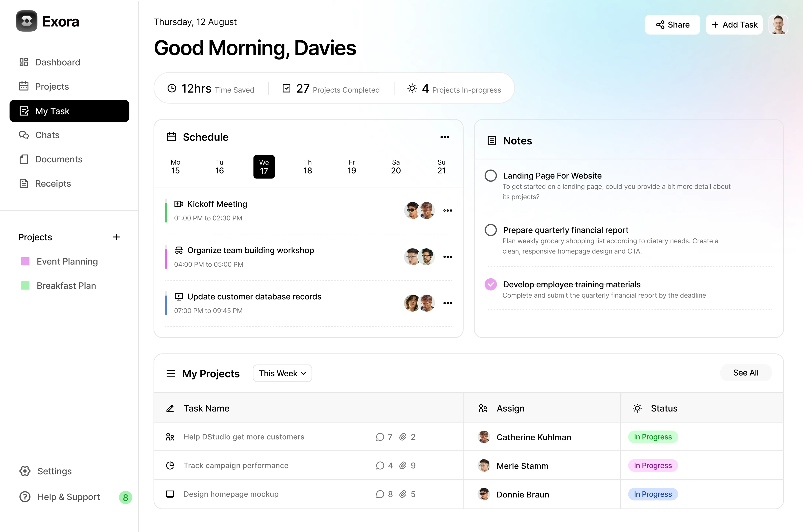Screen dimensions: 803x532
Task: Click the Help & Support question icon
Action: tap(25, 497)
